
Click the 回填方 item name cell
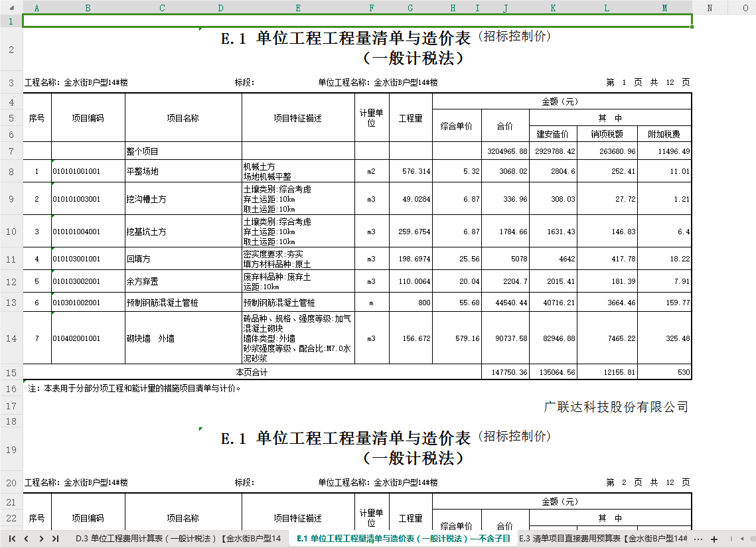[x=183, y=259]
